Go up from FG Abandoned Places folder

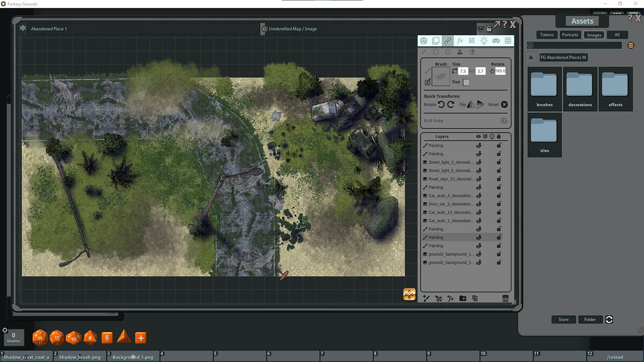(532, 57)
